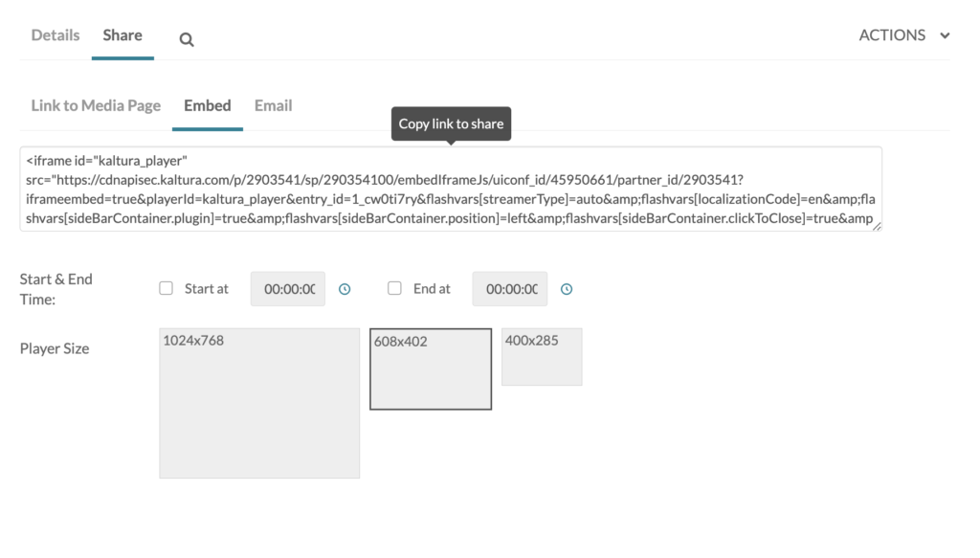
Task: Click the chevron arrow next to ACTIONS
Action: 945,35
